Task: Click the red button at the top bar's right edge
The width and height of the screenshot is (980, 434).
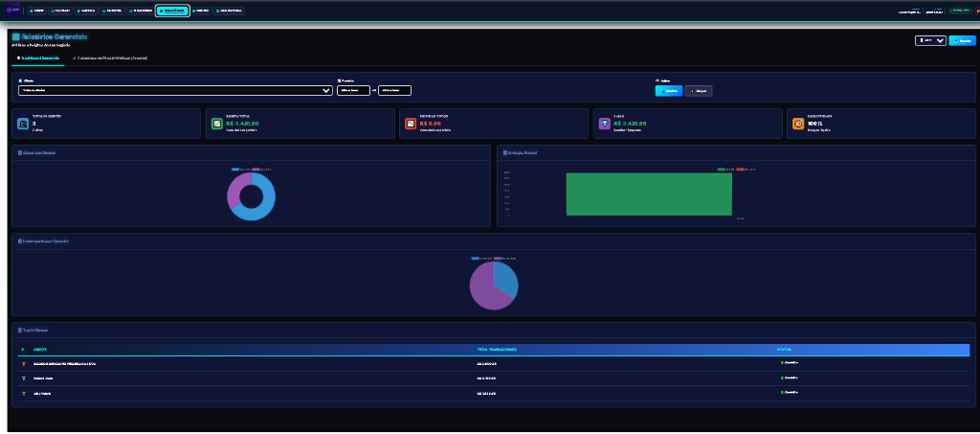Action: coord(977,11)
